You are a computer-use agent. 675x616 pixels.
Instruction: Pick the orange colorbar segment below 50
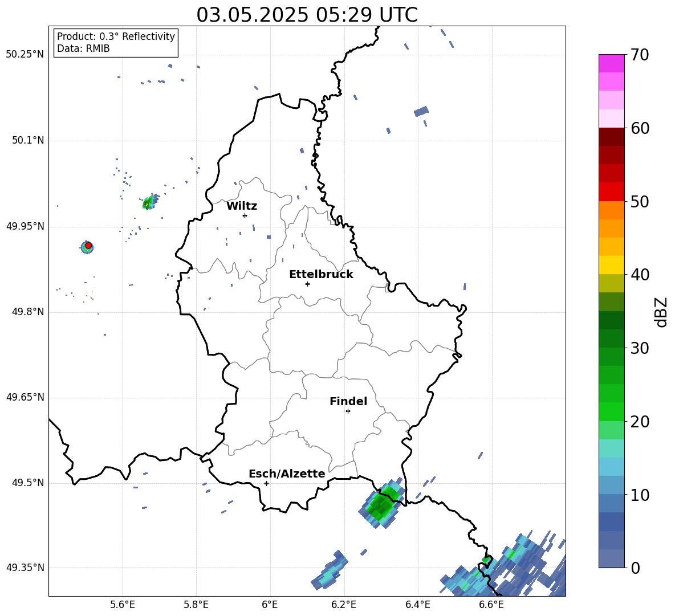click(x=611, y=210)
